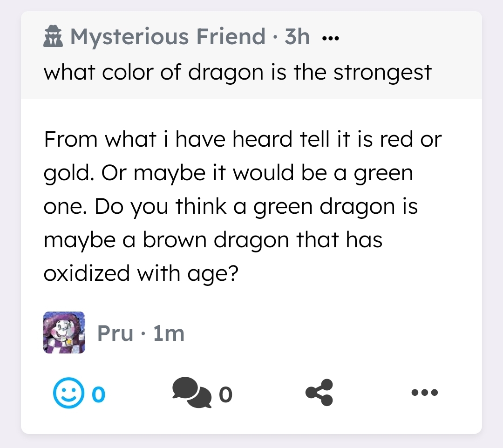Viewport: 503px width, 448px height.
Task: Open the Pru username link
Action: click(116, 333)
